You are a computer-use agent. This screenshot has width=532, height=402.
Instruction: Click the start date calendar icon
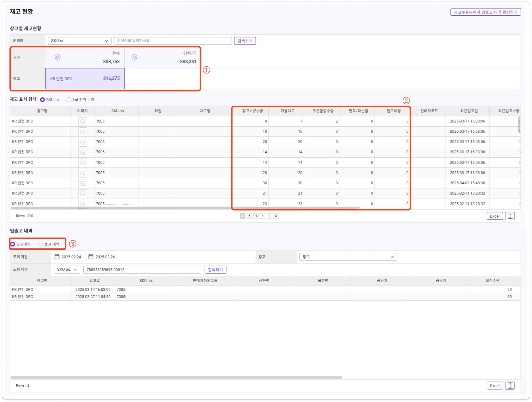57,257
